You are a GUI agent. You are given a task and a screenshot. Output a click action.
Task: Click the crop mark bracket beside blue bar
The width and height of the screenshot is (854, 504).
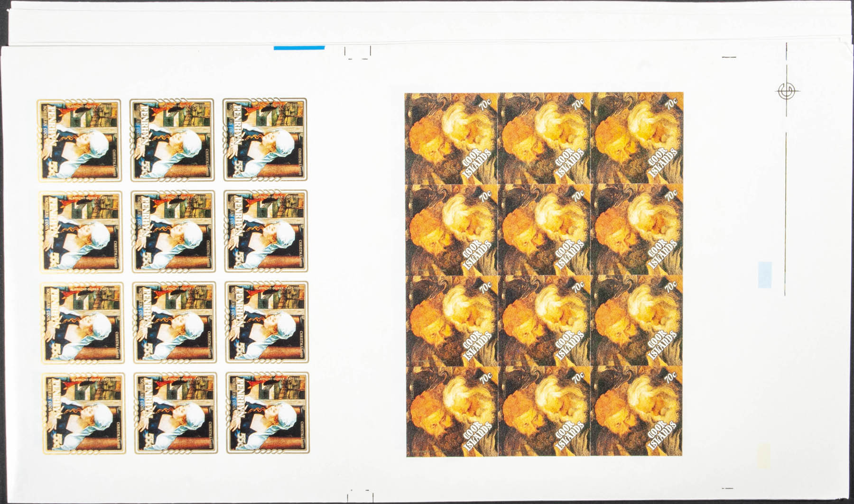click(357, 53)
